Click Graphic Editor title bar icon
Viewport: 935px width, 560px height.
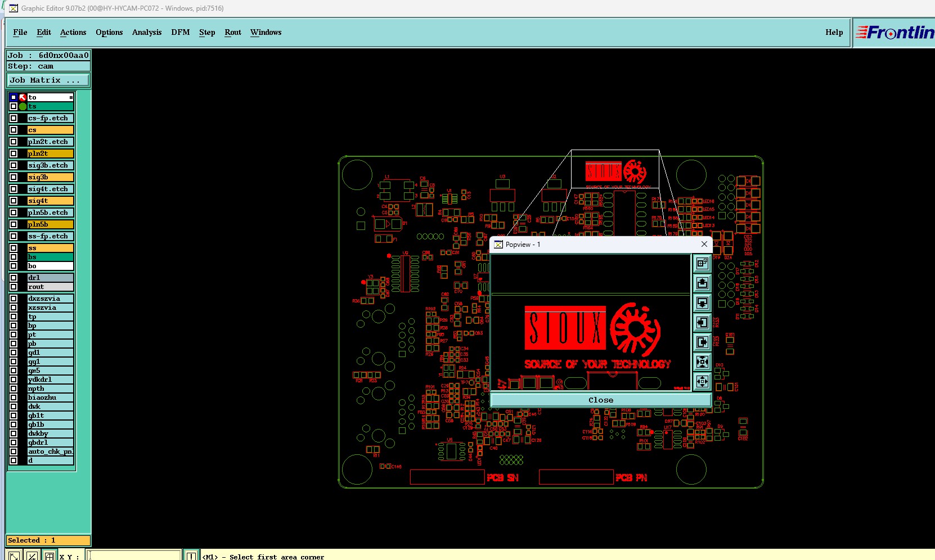pos(14,8)
